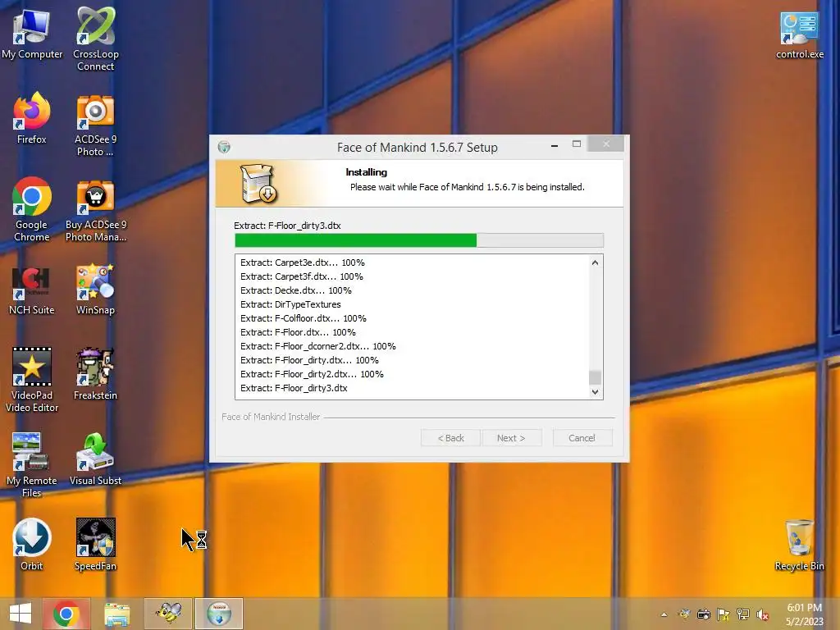Open Chrome from the taskbar
Screen dimensions: 840x630
[66, 614]
